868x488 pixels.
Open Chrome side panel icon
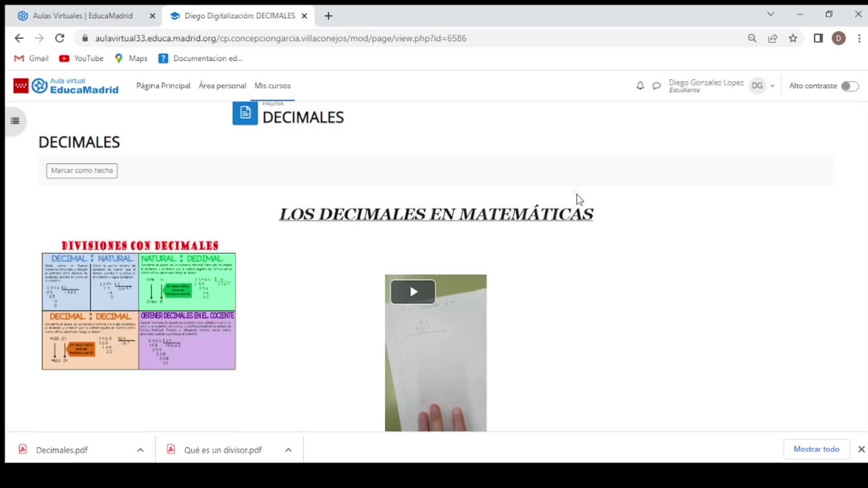818,38
